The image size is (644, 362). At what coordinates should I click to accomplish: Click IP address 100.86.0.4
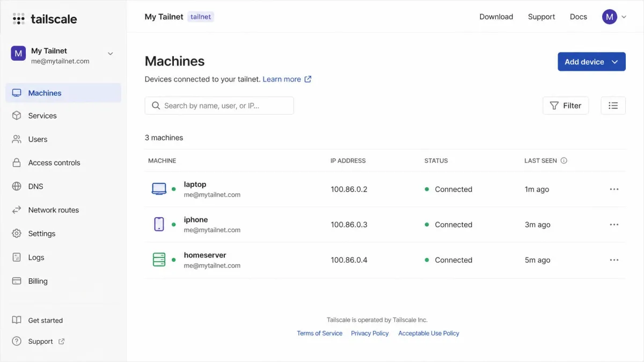point(349,260)
